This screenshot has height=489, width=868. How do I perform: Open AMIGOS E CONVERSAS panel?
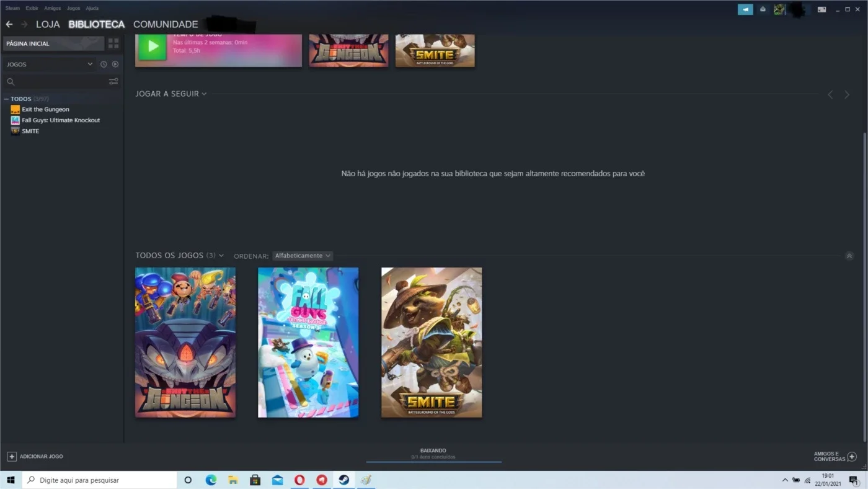[835, 456]
